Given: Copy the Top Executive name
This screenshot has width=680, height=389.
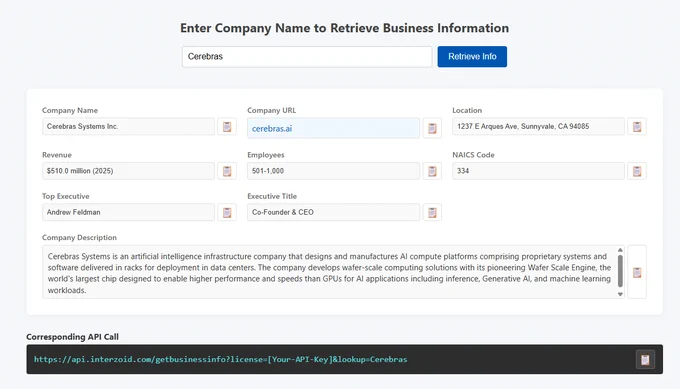Looking at the screenshot, I should click(x=227, y=212).
